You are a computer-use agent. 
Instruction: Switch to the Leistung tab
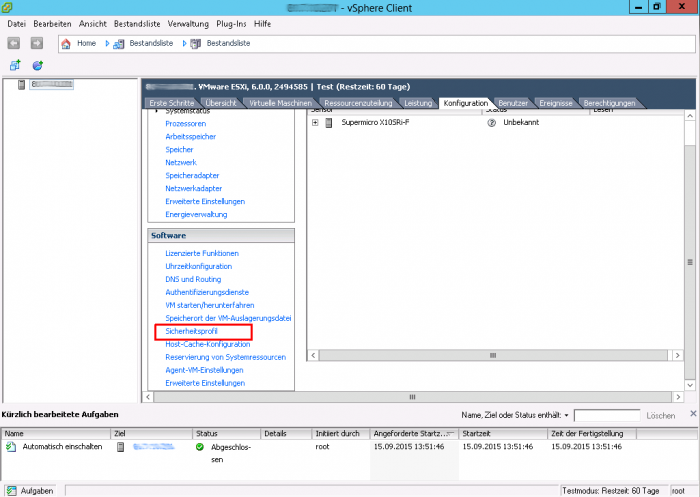click(418, 103)
